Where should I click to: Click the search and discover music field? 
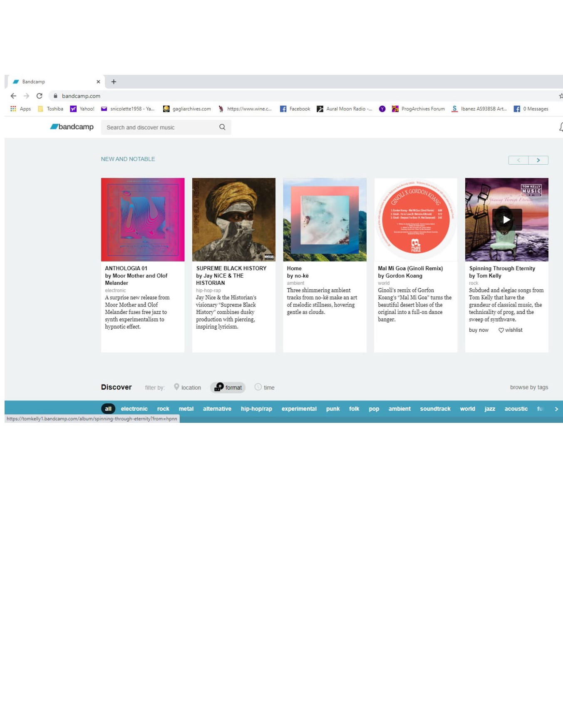[x=166, y=127]
